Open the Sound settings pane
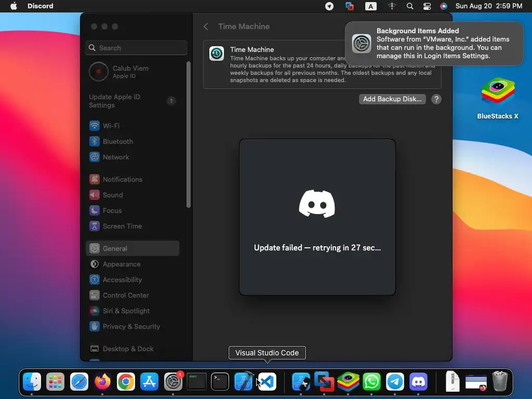 point(132,195)
